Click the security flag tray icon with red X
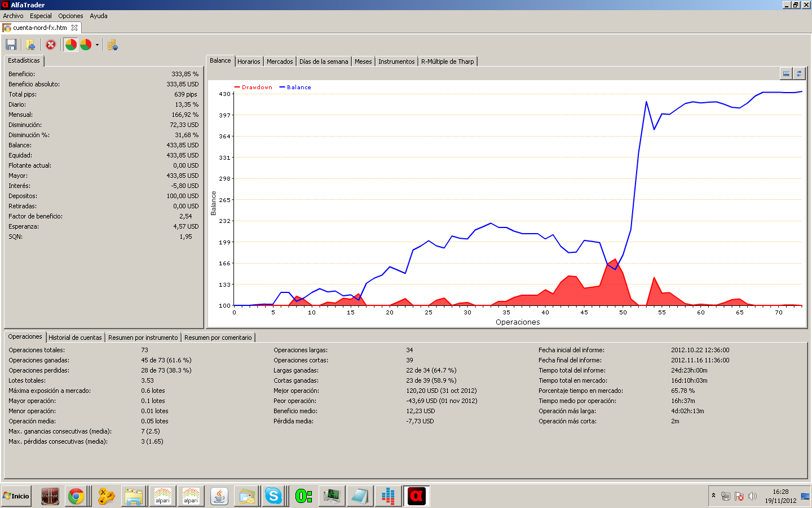 coord(739,496)
